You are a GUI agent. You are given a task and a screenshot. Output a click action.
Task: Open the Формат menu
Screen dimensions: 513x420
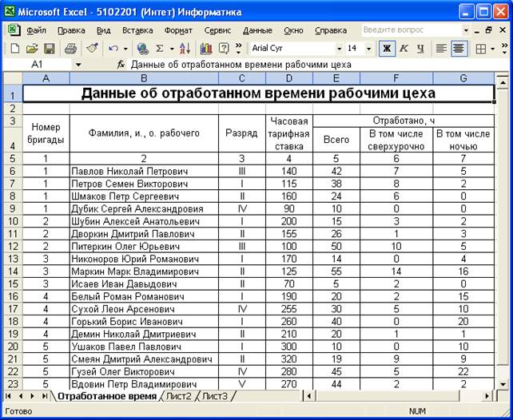coord(177,30)
